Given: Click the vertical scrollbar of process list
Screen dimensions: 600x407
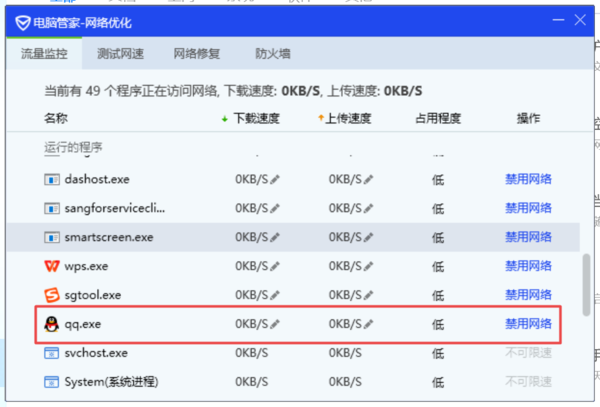Looking at the screenshot, I should click(586, 290).
